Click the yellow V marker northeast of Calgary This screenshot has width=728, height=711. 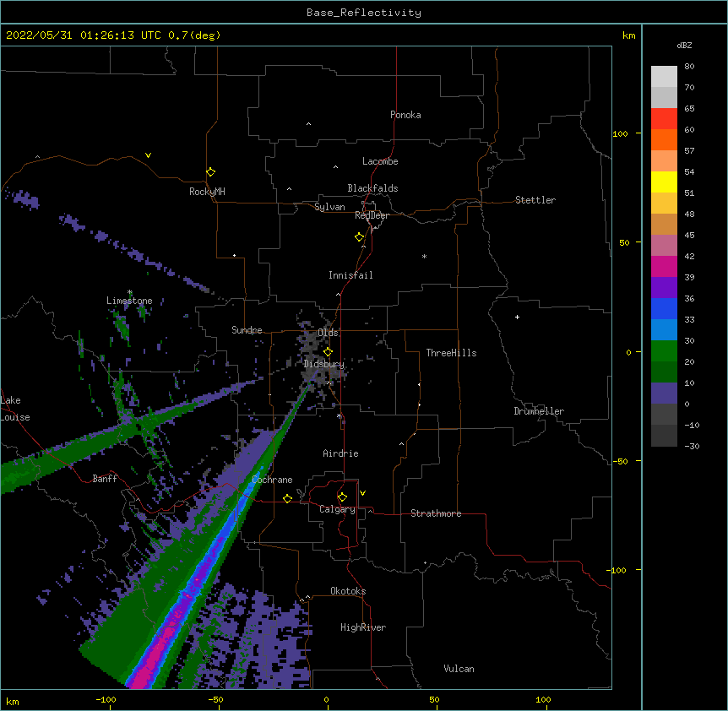[362, 493]
